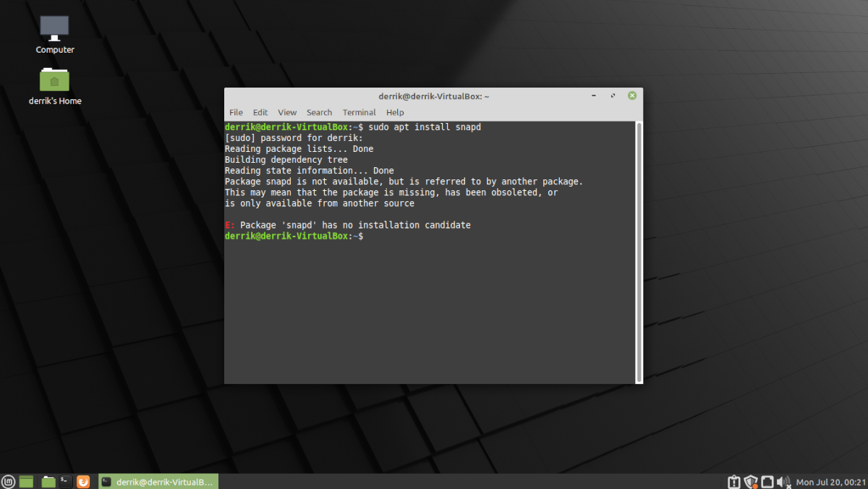Click the '[sudo] password for derrik:' line
The image size is (868, 489).
click(x=294, y=137)
